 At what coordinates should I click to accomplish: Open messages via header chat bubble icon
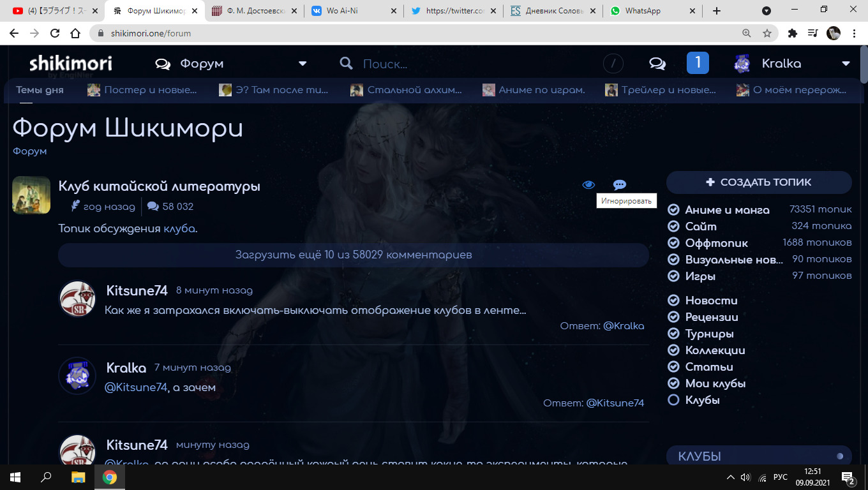(x=657, y=63)
